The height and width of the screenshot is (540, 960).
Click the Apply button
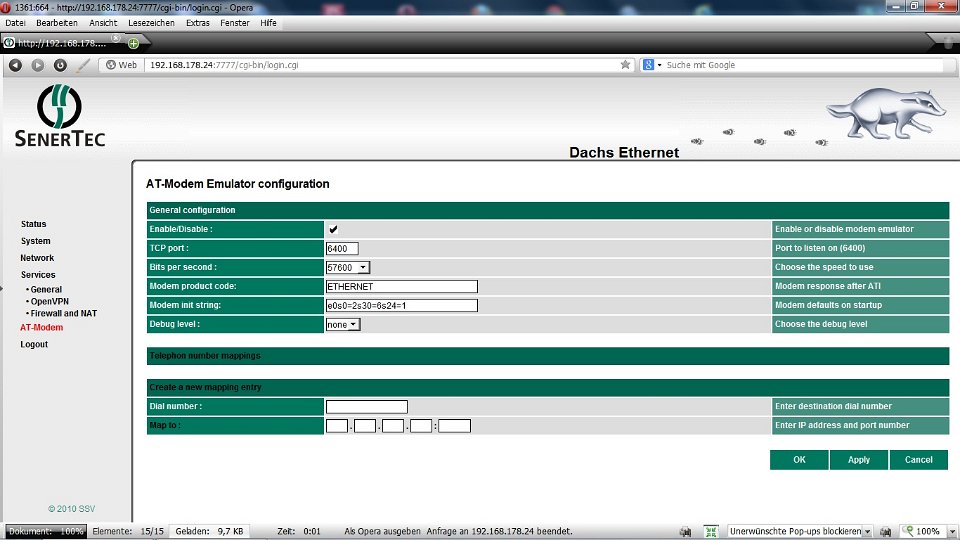pyautogui.click(x=858, y=460)
